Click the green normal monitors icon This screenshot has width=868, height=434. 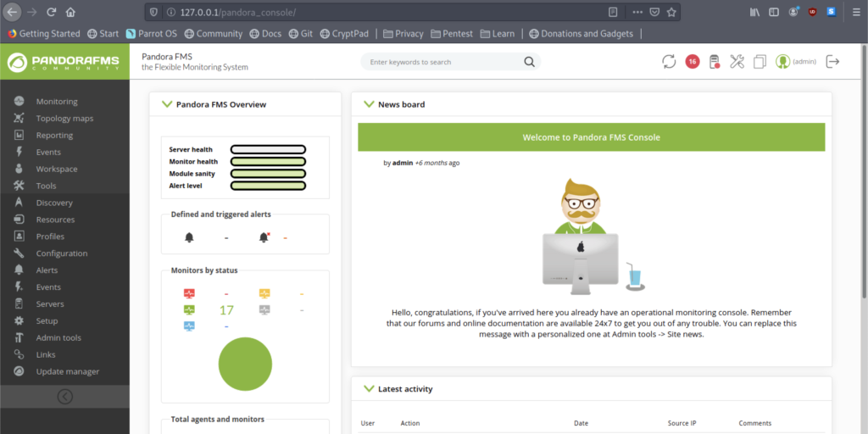(189, 309)
